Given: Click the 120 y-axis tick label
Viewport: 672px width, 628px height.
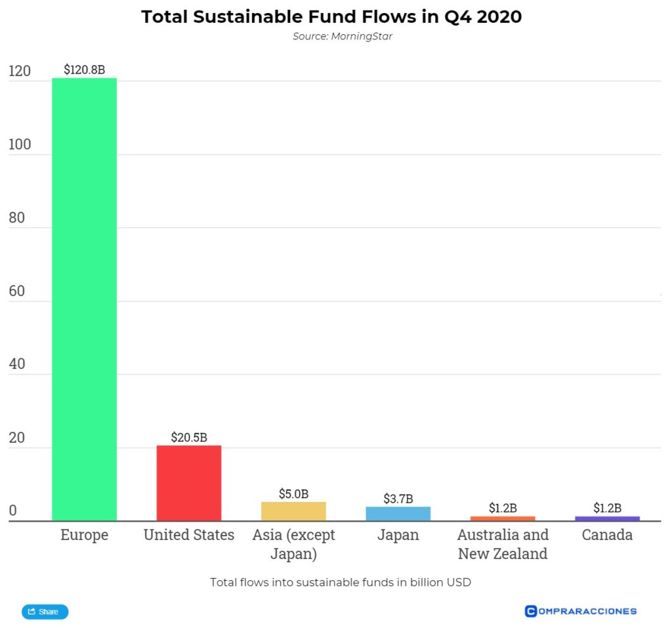Looking at the screenshot, I should coord(20,72).
